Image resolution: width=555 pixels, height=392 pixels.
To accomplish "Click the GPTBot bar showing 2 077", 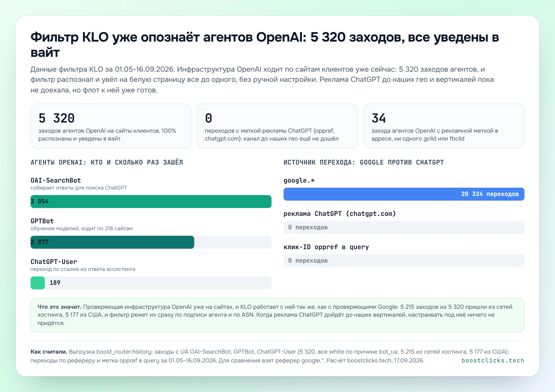I will [x=112, y=242].
